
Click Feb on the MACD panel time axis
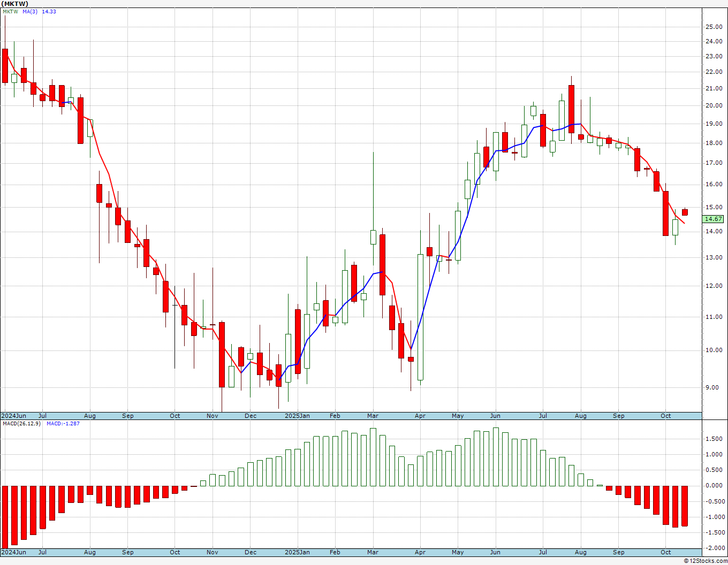click(x=335, y=552)
